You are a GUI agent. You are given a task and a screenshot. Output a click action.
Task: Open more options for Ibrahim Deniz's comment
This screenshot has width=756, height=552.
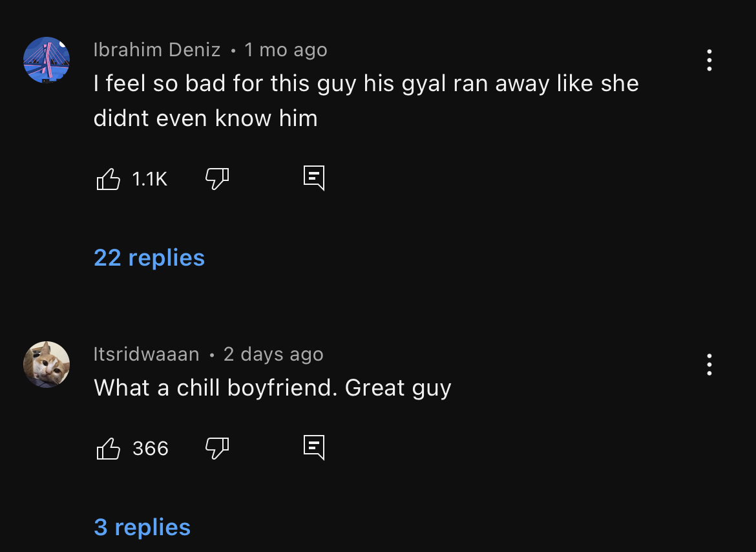point(709,60)
